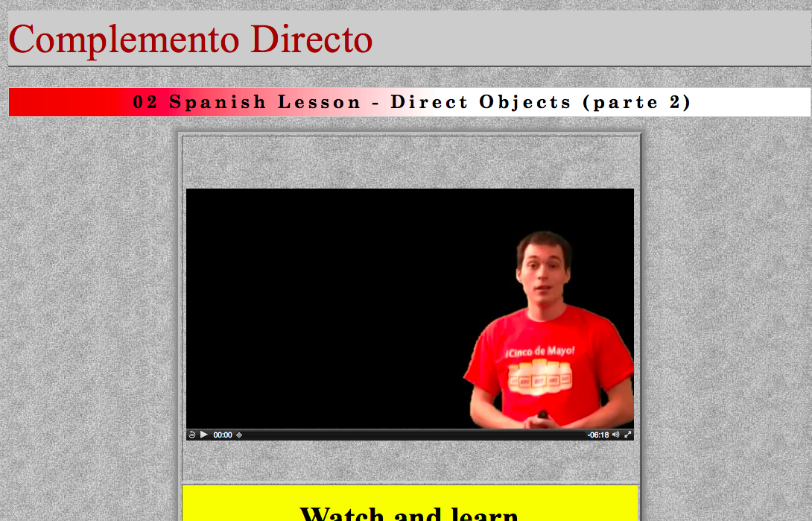Open fullscreen with the expand arrows icon

(x=628, y=435)
